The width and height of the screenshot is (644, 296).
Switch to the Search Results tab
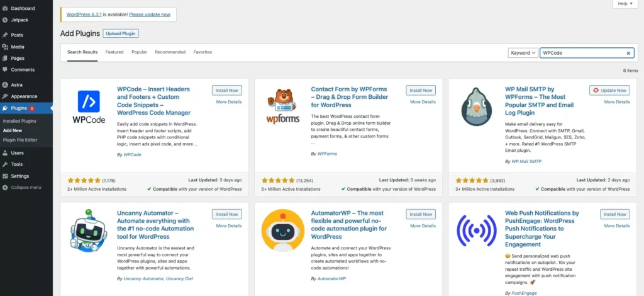(82, 52)
